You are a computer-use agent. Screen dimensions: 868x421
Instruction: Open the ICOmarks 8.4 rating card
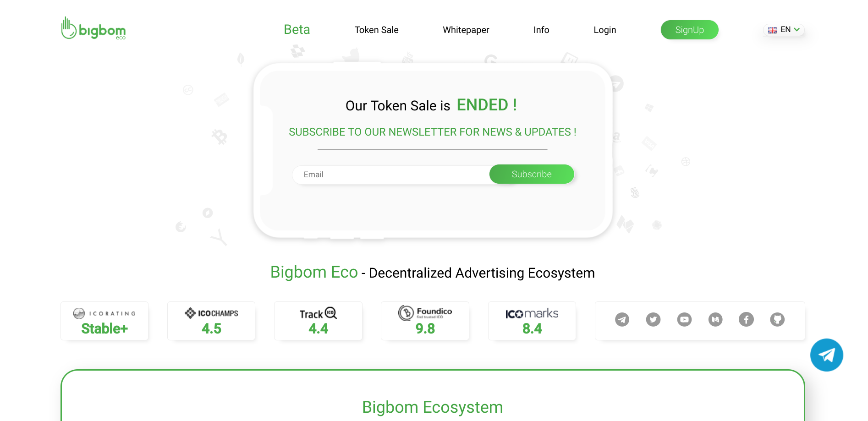point(532,321)
